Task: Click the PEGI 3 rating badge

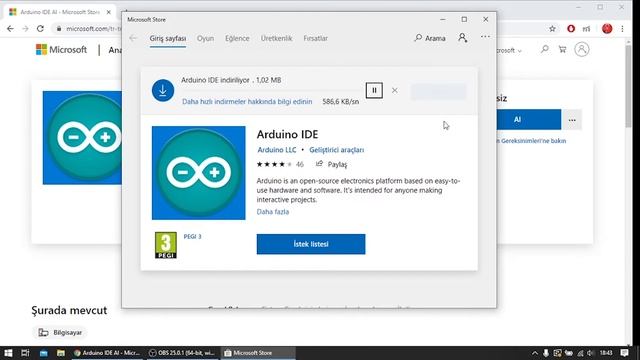Action: tap(166, 245)
